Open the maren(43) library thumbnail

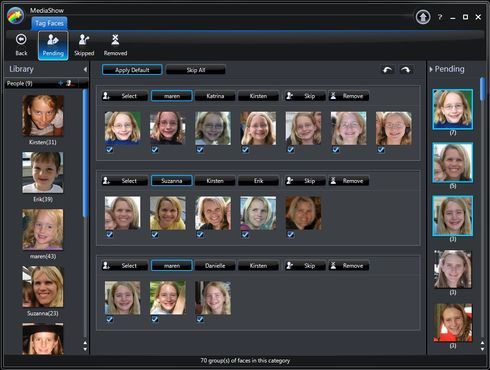(43, 229)
